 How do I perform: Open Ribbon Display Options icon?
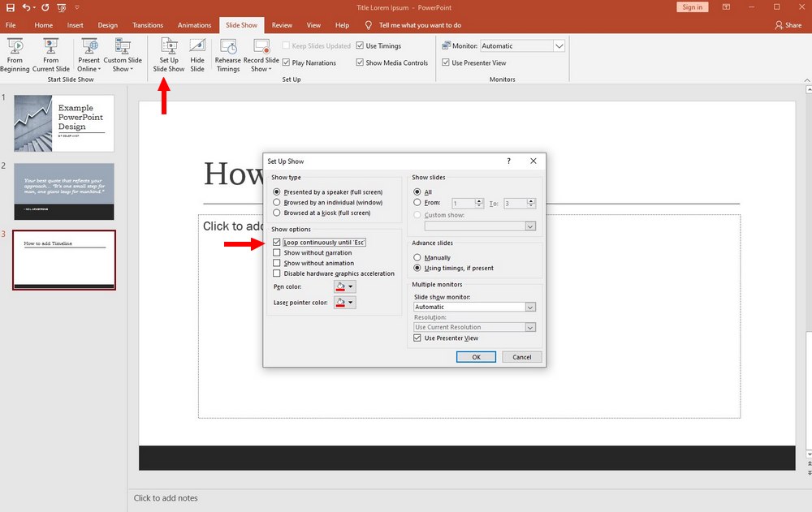(x=727, y=7)
